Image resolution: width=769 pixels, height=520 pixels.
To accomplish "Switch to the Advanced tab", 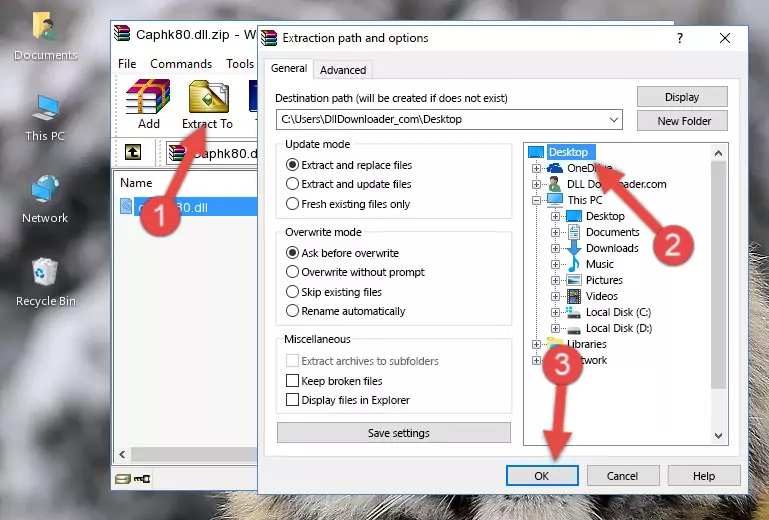I will point(343,70).
